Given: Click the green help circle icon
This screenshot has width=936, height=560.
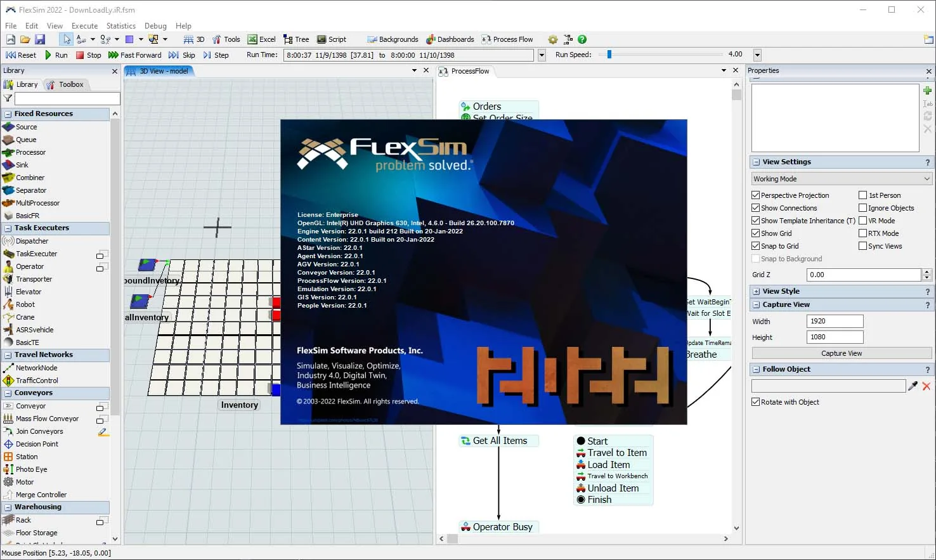Looking at the screenshot, I should coord(582,39).
